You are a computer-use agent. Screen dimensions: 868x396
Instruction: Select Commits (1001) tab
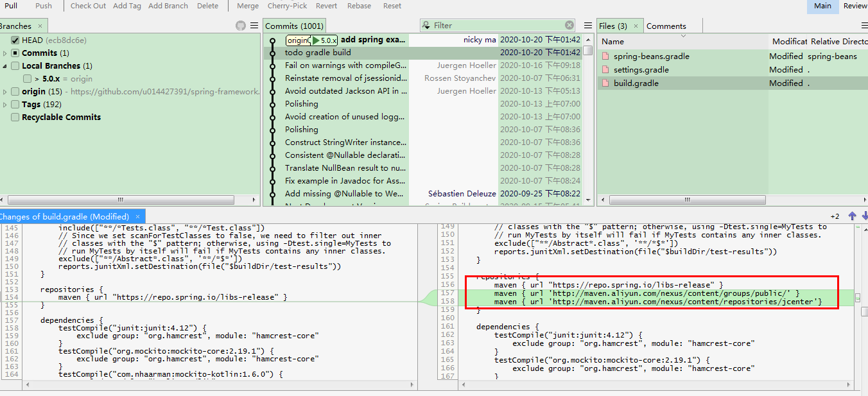[x=295, y=26]
